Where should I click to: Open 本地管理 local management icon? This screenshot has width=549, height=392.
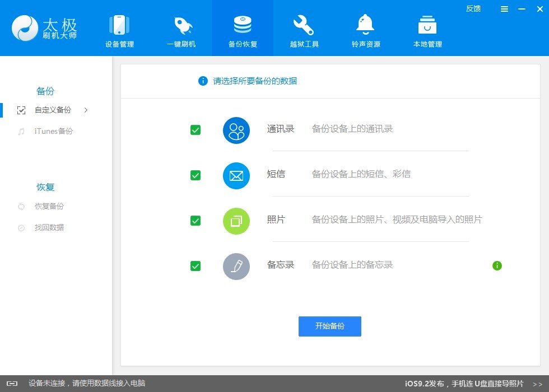pyautogui.click(x=427, y=25)
